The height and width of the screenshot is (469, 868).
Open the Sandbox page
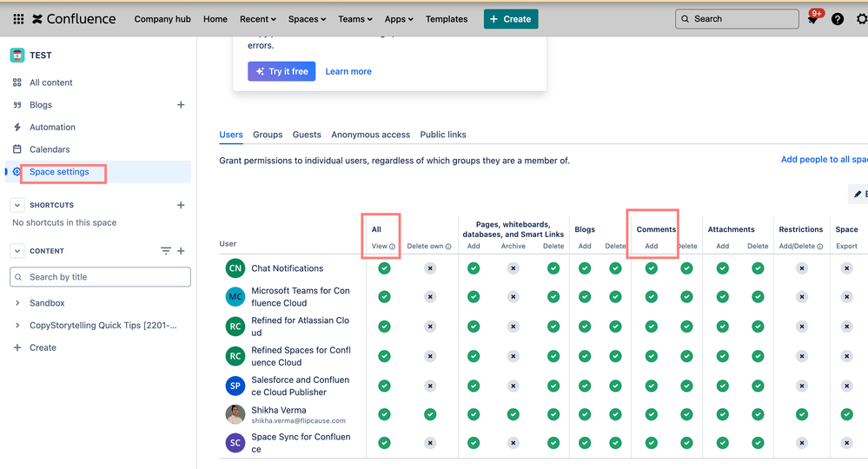47,303
